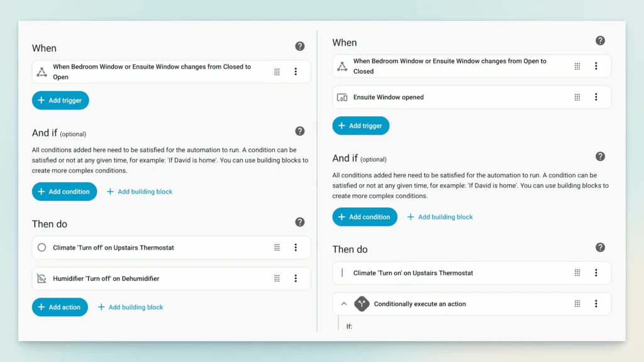This screenshot has width=644, height=362.
Task: Click the help icon next to "And if (optional)" on the right
Action: pos(600,156)
